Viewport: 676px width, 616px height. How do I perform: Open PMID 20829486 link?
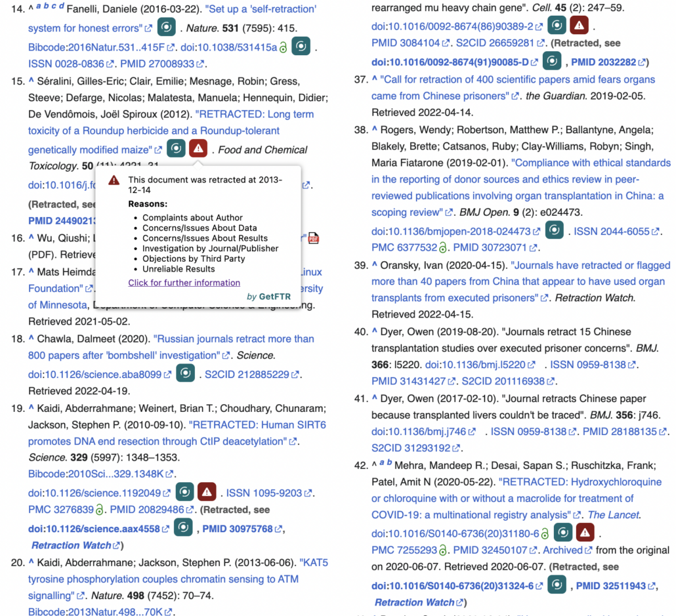(x=152, y=510)
